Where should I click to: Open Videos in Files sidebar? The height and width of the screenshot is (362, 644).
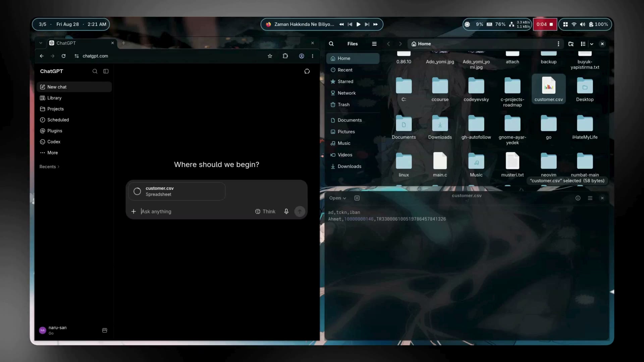pos(353,155)
